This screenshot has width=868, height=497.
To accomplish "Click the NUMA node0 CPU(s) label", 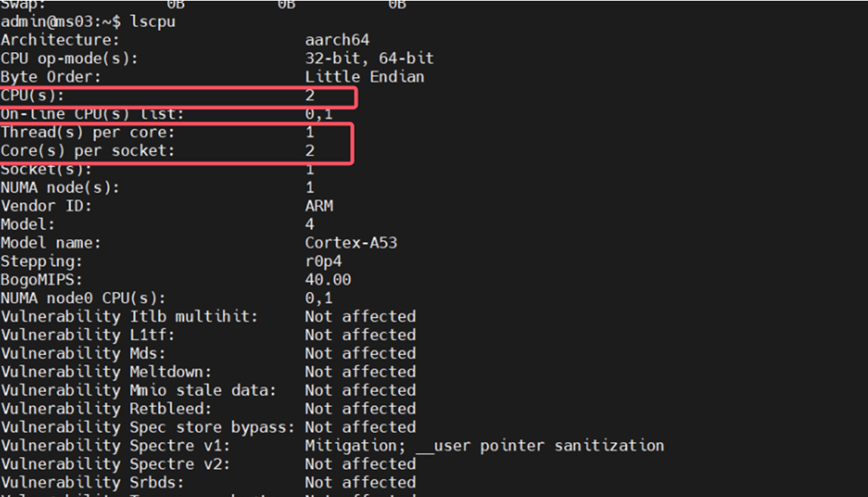I will tap(83, 298).
